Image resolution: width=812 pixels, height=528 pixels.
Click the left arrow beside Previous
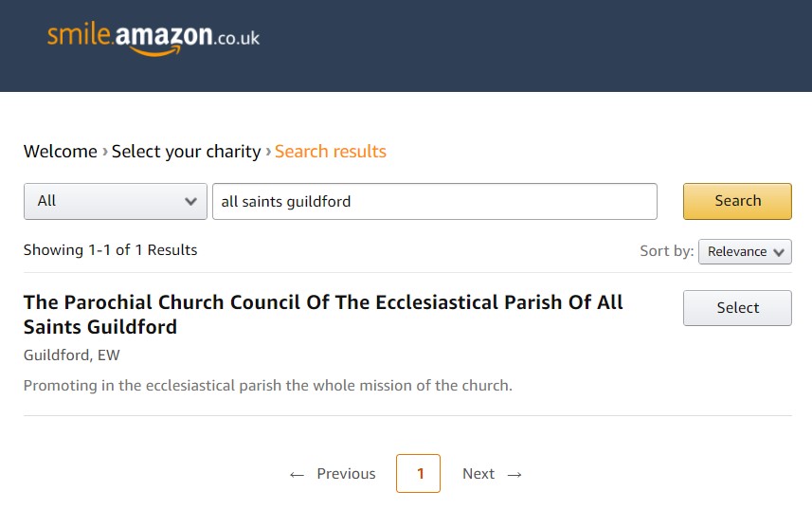297,475
